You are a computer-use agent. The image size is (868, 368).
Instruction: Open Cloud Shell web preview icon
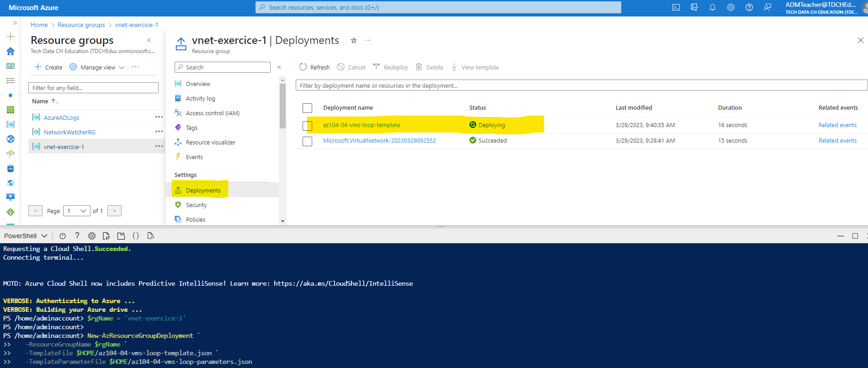point(150,236)
